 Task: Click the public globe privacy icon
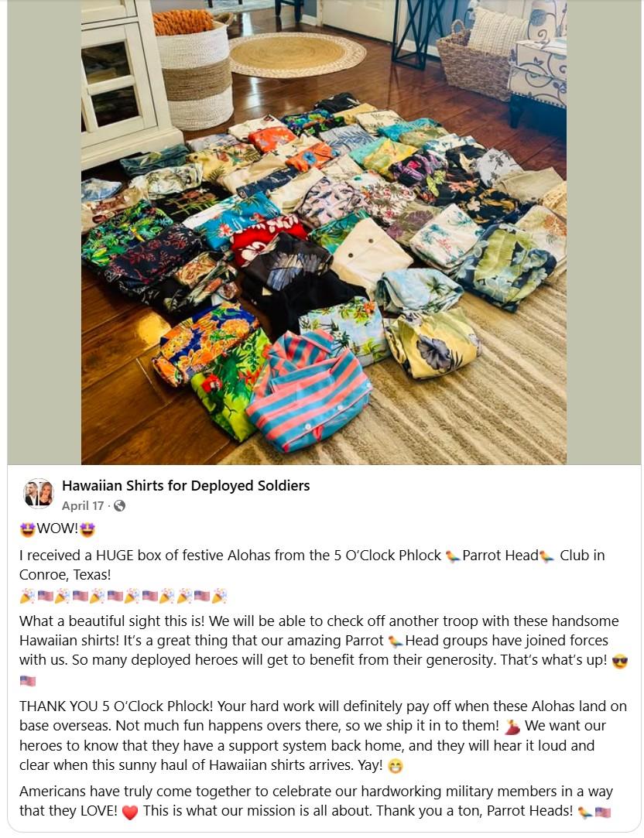[120, 505]
